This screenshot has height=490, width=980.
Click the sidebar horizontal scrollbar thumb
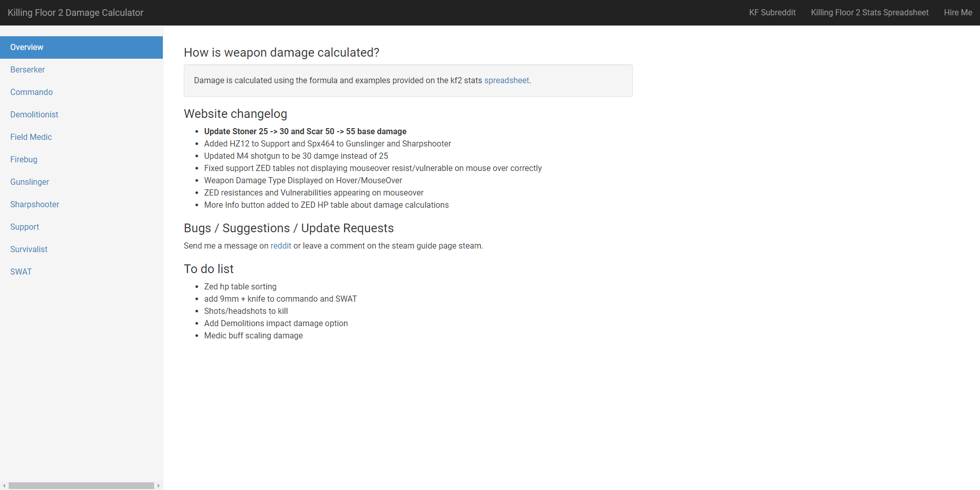pos(81,486)
